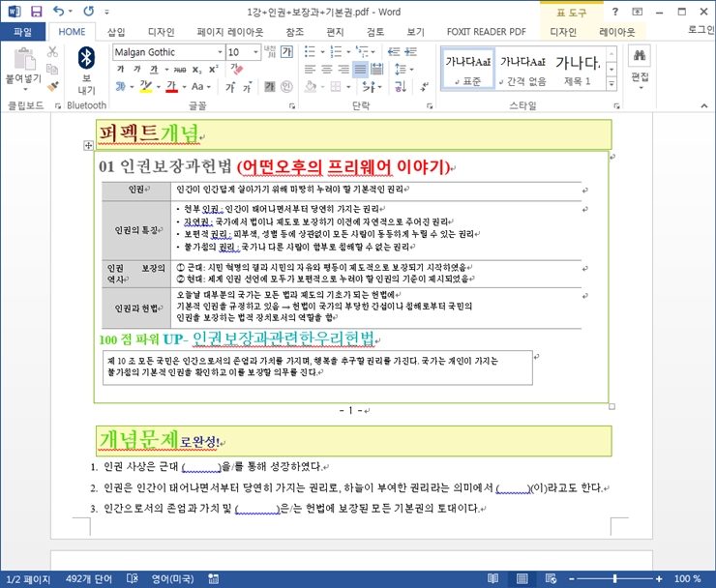Click the Copy icon in clipboard group

coord(52,69)
